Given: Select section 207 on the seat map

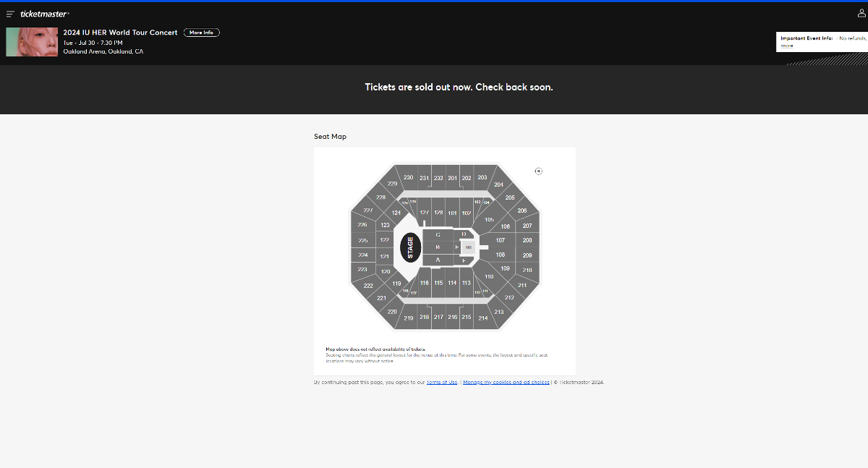Looking at the screenshot, I should coord(527,226).
